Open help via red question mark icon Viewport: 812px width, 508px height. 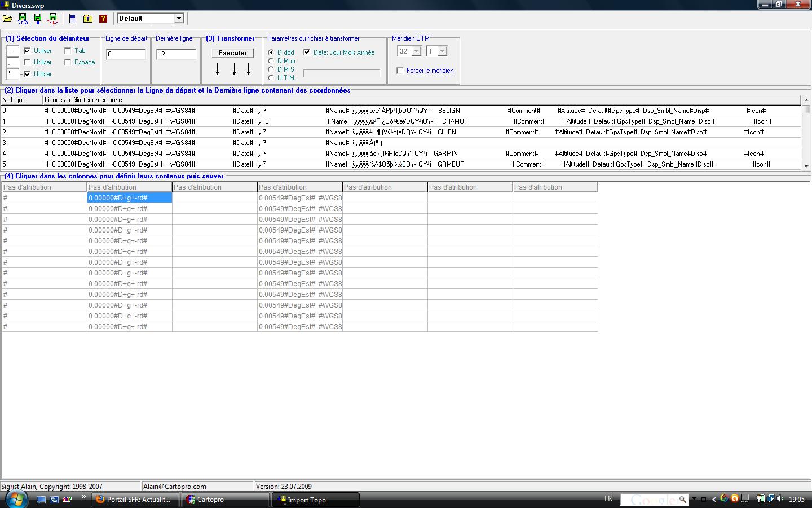[103, 19]
